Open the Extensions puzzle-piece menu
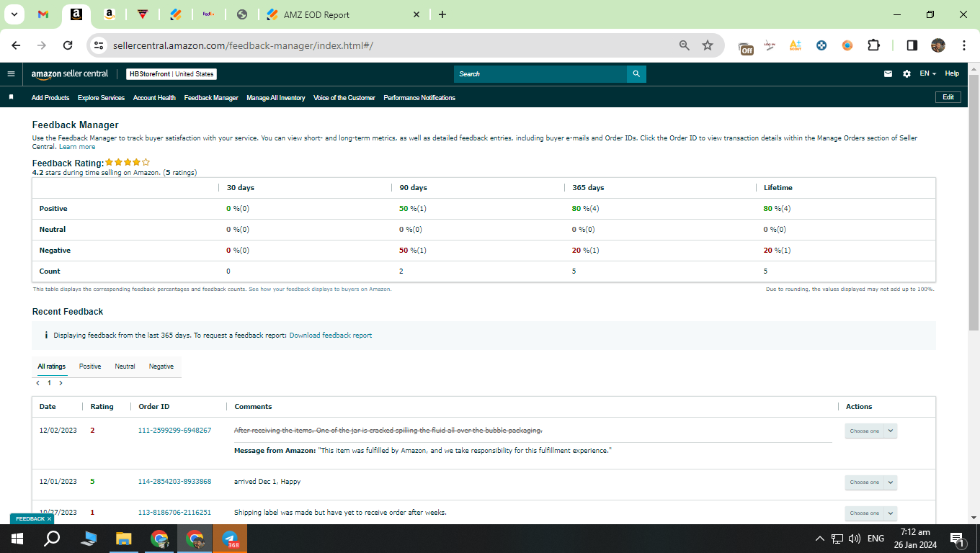 [873, 45]
